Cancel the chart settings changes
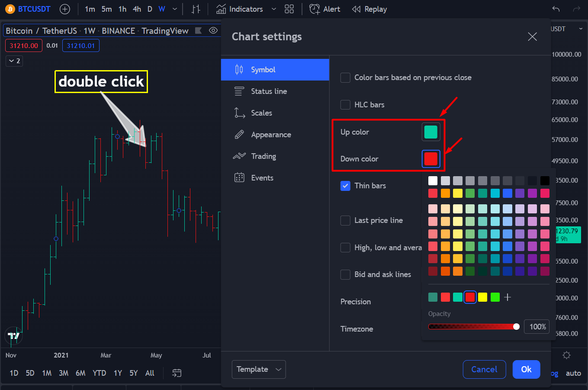 point(484,369)
